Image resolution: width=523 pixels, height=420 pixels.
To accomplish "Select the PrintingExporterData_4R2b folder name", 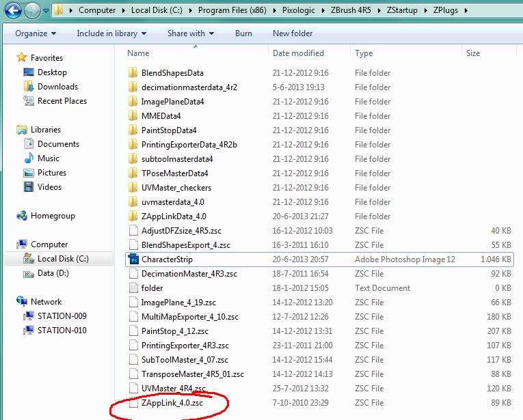I will pyautogui.click(x=189, y=145).
